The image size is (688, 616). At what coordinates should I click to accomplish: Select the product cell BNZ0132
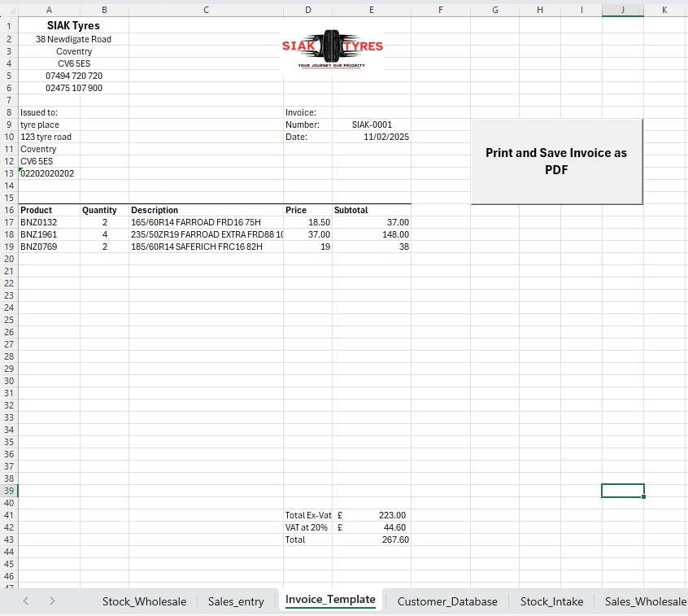point(49,222)
